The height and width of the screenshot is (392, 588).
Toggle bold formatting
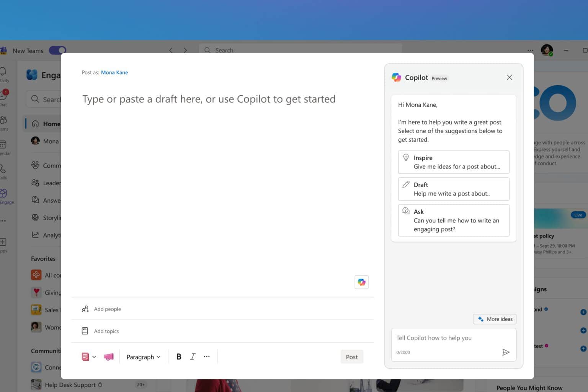pyautogui.click(x=179, y=357)
